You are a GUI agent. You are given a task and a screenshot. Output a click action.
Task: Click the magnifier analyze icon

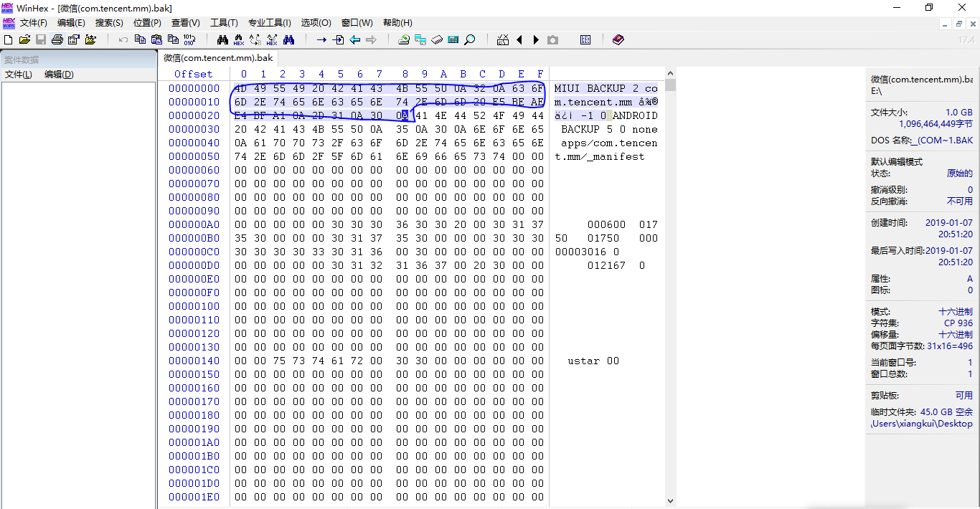(470, 39)
